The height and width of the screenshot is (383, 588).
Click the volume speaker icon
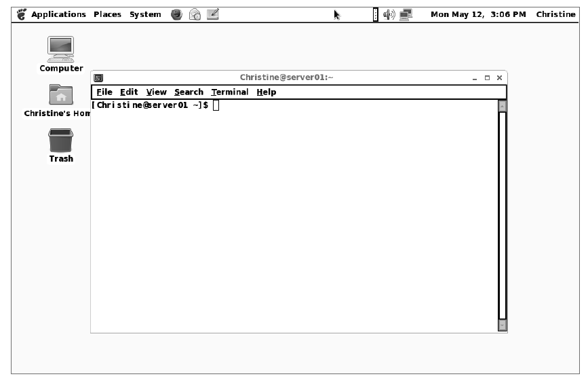389,15
